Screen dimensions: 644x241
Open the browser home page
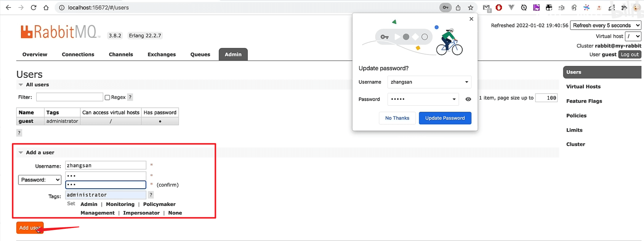pos(46,8)
